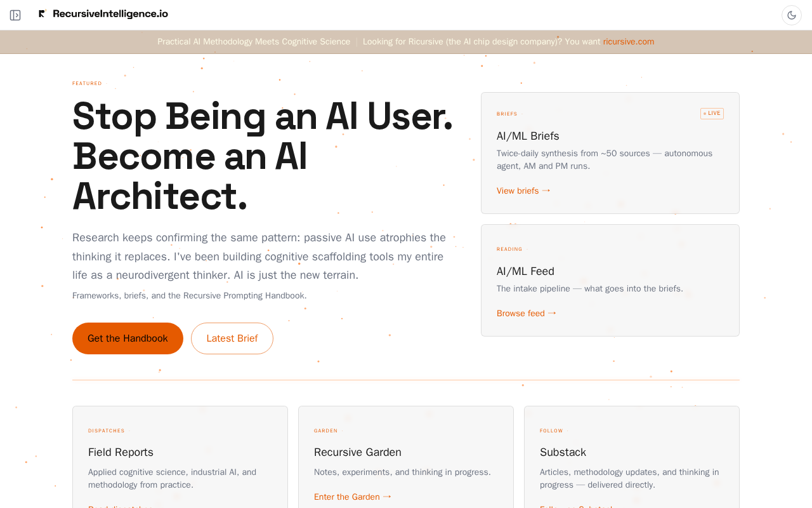
Task: Open the ricursive.com link in the banner
Action: [x=628, y=42]
